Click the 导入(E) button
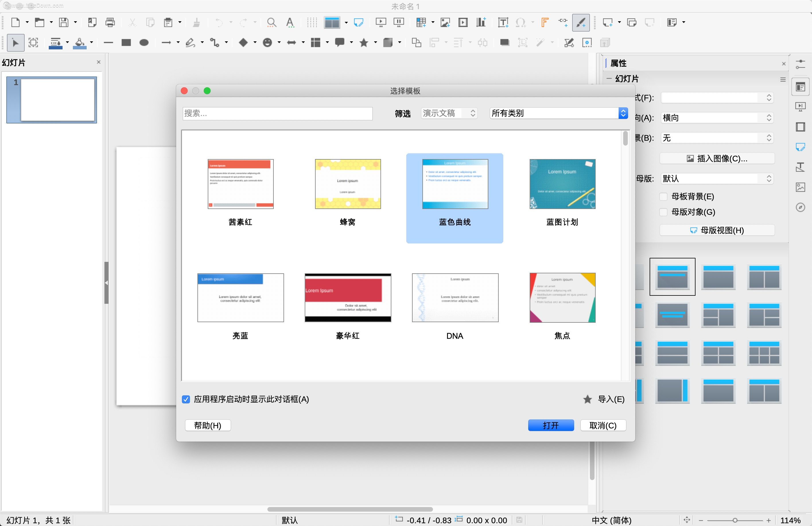Viewport: 812px width, 526px height. [611, 399]
